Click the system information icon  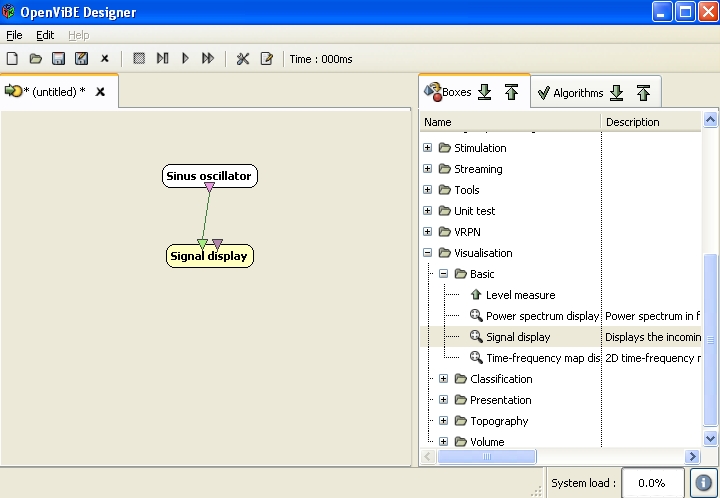[703, 483]
